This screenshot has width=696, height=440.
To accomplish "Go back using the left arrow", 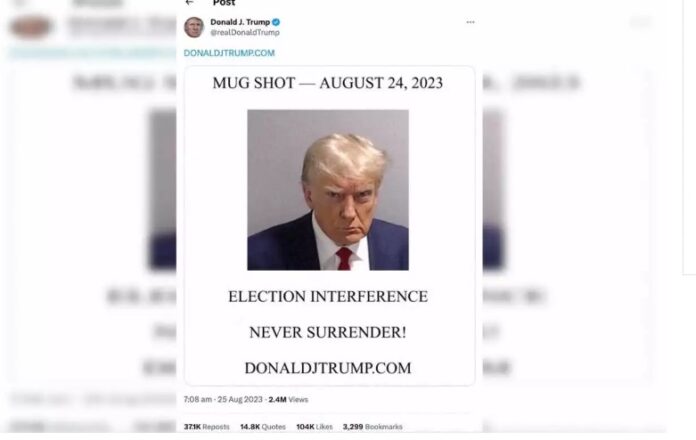I will 190,2.
